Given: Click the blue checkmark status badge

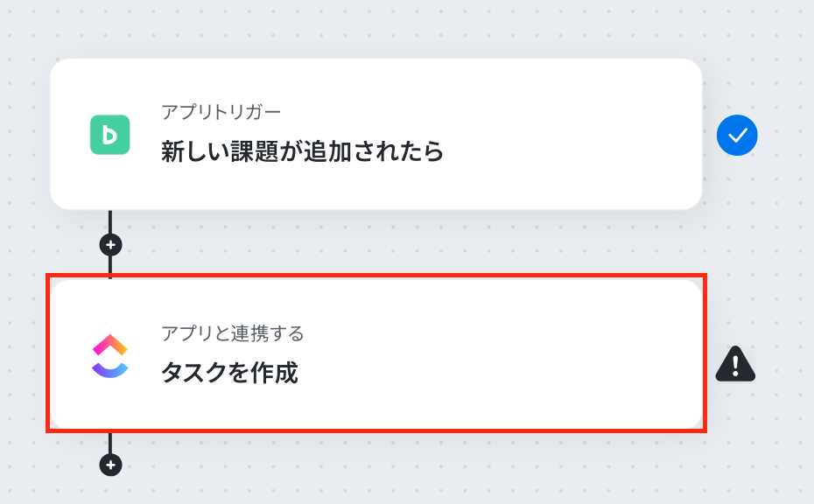Looking at the screenshot, I should (x=737, y=135).
